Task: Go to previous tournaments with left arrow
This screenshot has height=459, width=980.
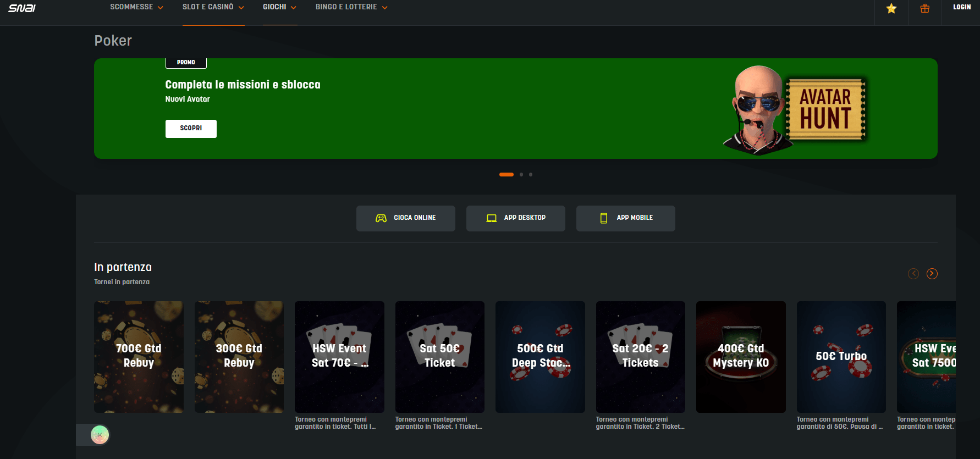Action: pyautogui.click(x=913, y=274)
